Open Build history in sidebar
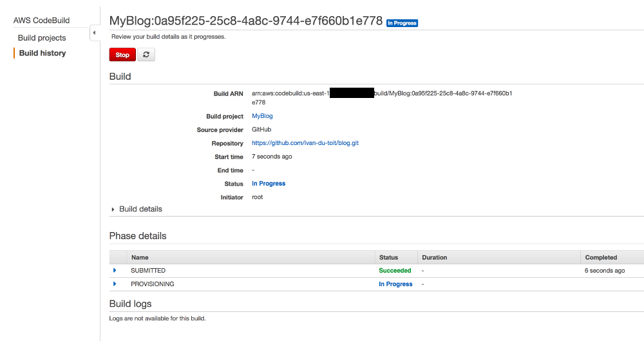Image resolution: width=644 pixels, height=341 pixels. (x=43, y=53)
